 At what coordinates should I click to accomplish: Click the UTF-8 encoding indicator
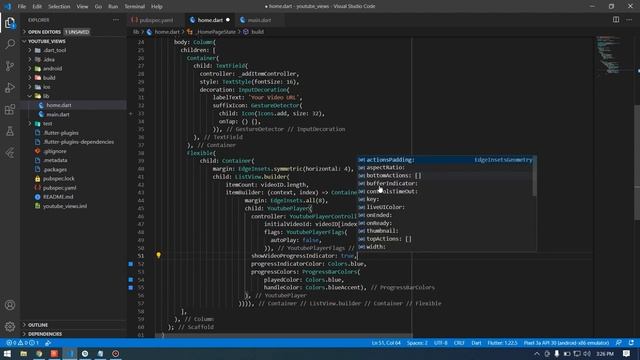441,343
